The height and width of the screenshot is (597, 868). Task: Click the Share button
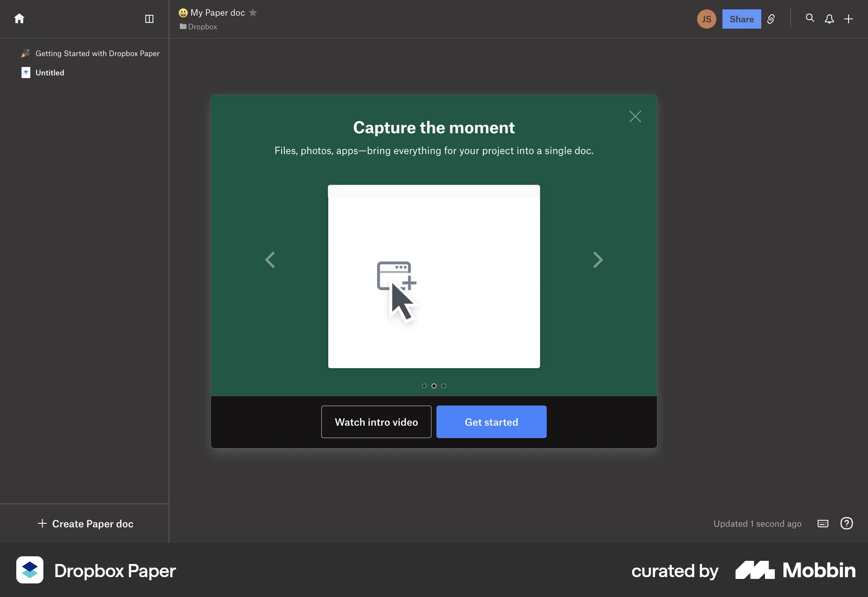click(x=741, y=19)
